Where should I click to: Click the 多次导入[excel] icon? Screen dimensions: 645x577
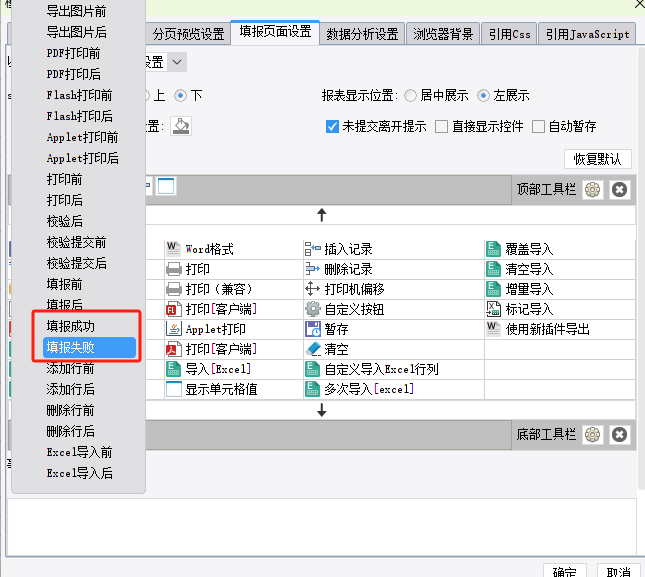pyautogui.click(x=312, y=389)
